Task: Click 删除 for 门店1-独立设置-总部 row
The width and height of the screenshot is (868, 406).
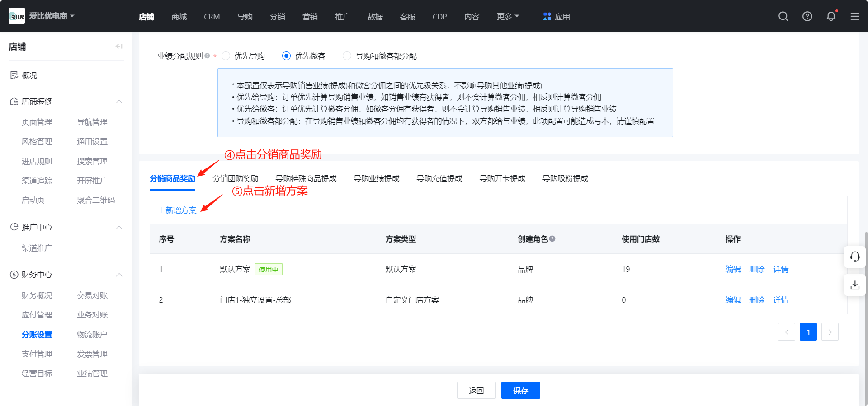Action: (x=757, y=300)
